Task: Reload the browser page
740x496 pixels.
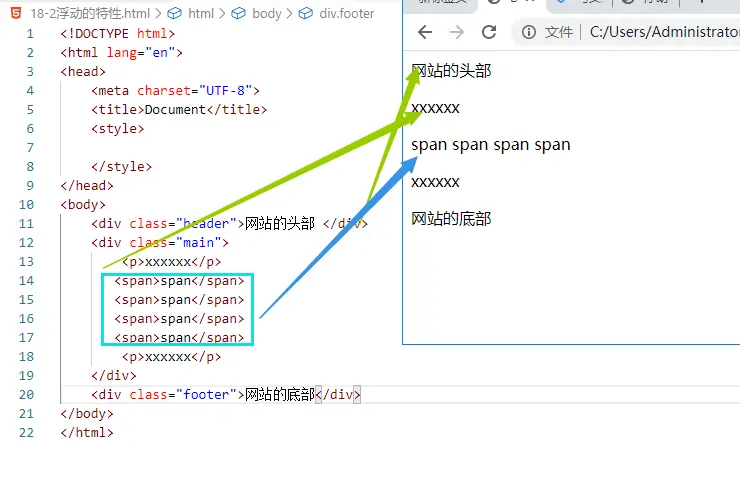Action: (x=489, y=32)
